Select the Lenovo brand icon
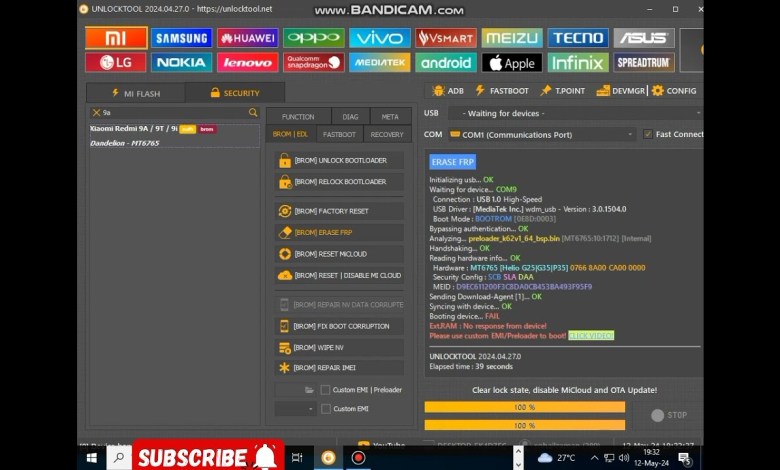 (248, 63)
